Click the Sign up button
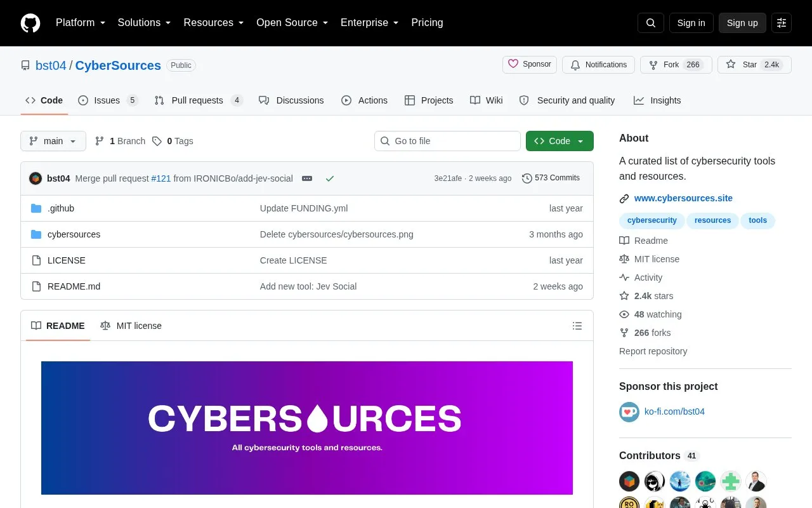Screen dimensions: 812x508 742,23
